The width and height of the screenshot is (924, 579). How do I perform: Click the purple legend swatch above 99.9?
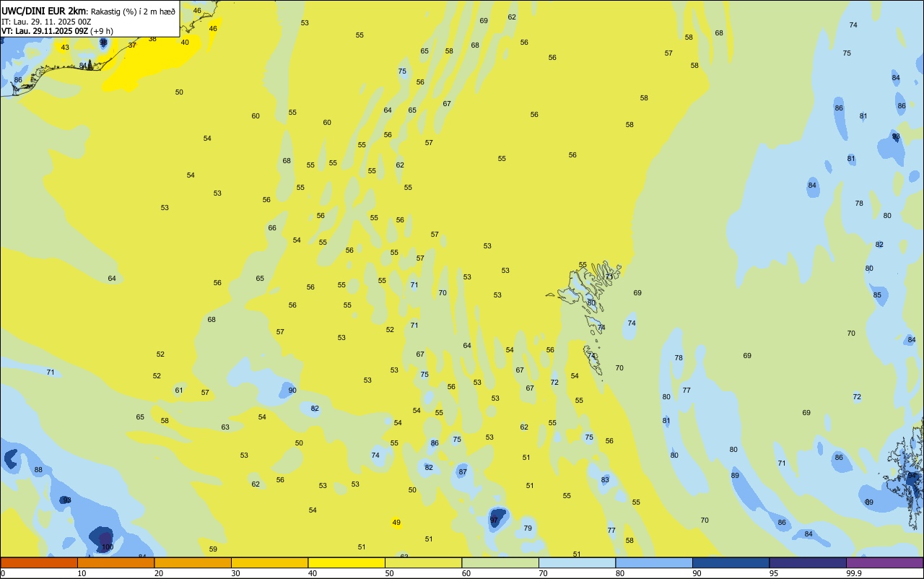click(x=885, y=562)
